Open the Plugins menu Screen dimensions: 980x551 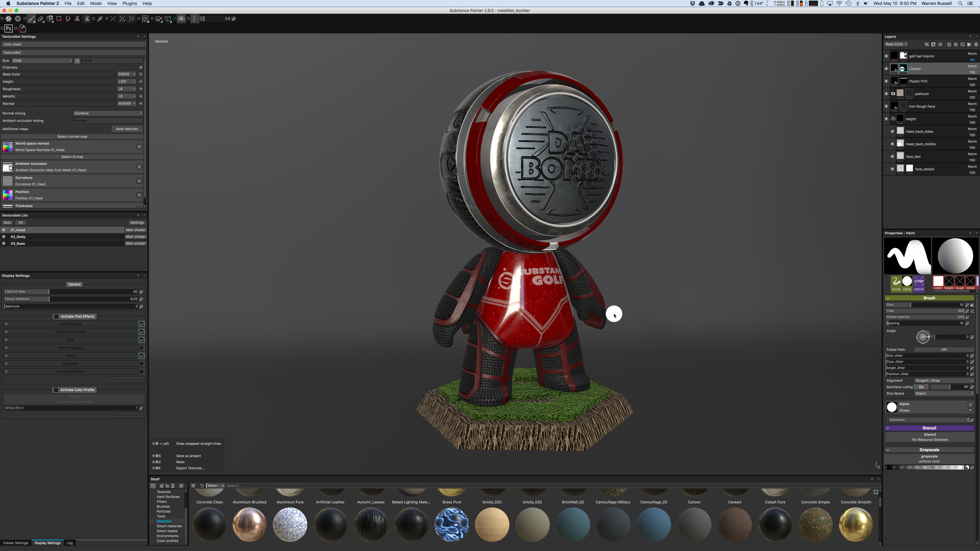129,3
